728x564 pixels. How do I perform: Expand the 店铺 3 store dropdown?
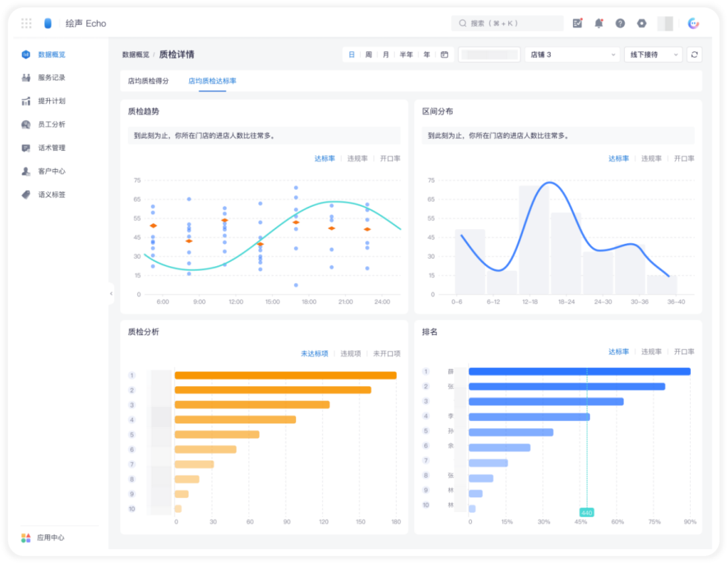point(572,55)
